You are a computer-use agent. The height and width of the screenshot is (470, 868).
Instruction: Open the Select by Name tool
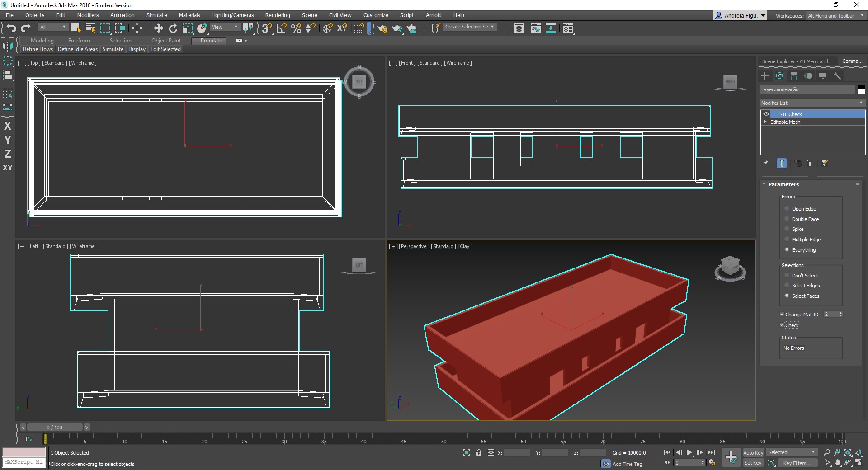tap(90, 28)
